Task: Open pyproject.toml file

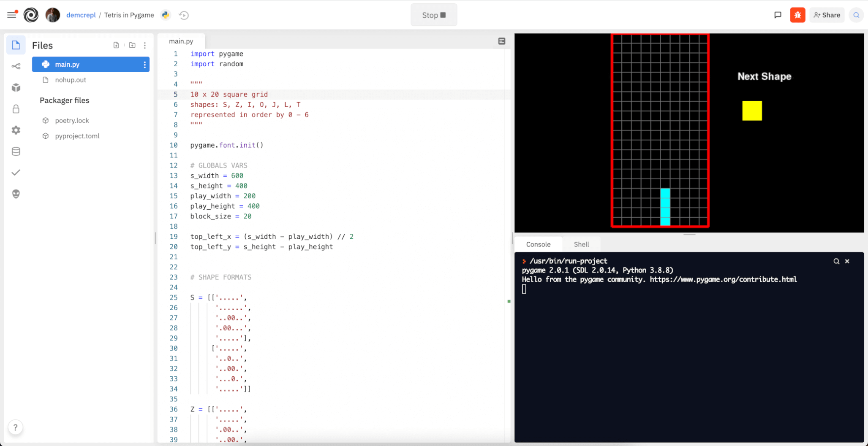Action: click(x=77, y=136)
